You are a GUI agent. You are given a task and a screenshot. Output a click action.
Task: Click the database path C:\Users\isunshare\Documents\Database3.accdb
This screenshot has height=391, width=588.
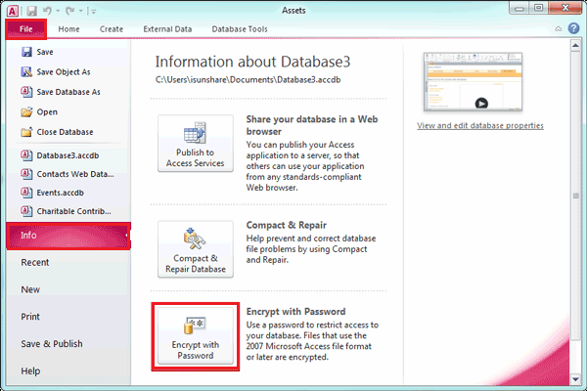click(248, 80)
